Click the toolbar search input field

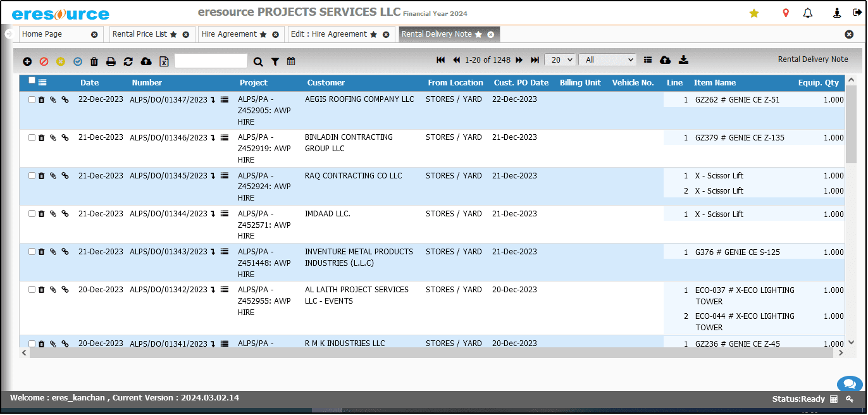pos(211,61)
